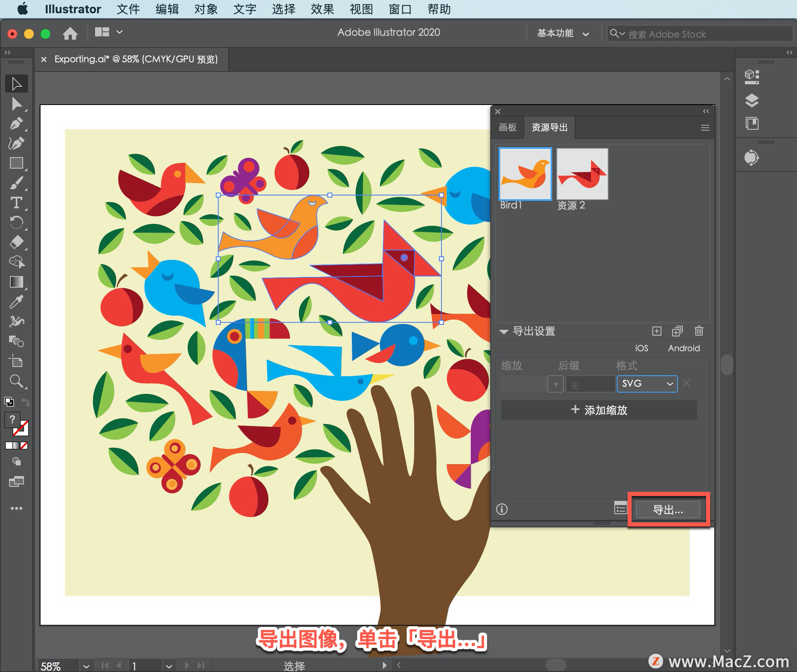
Task: Collapse the Asset Export panel chevrons
Action: [706, 111]
